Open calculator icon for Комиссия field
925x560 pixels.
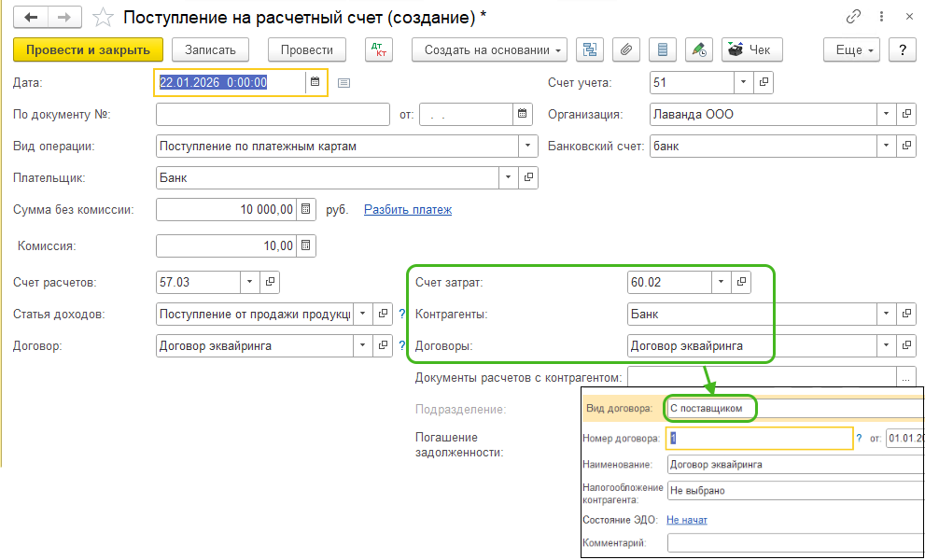pyautogui.click(x=305, y=245)
